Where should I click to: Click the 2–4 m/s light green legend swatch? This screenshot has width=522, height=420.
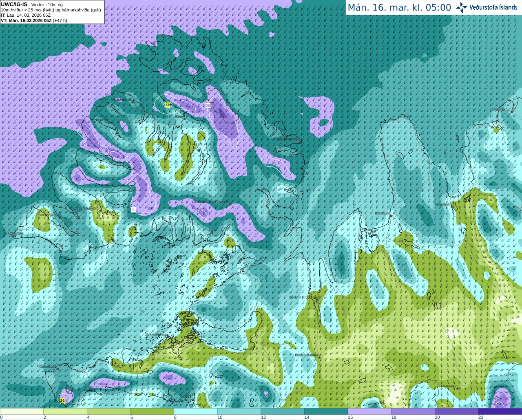point(65,411)
